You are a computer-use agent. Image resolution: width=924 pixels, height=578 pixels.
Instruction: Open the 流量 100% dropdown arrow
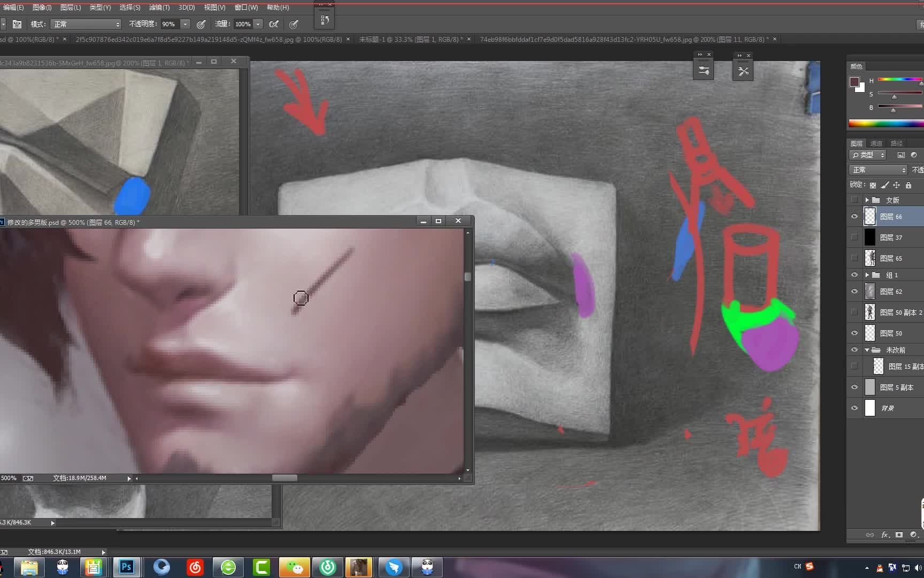tap(258, 24)
